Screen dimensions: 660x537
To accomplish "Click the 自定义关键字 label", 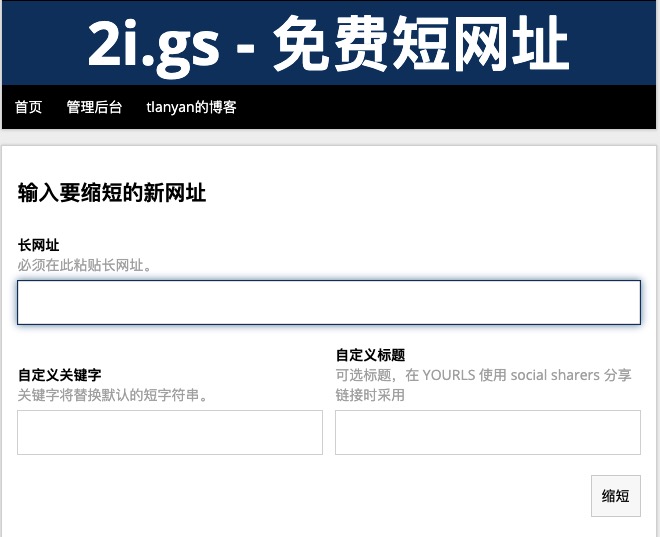I will [59, 375].
